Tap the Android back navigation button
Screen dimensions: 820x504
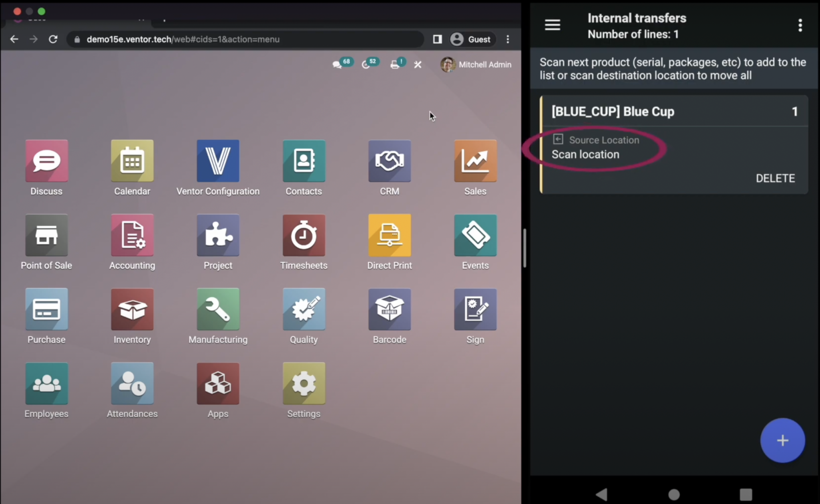click(602, 494)
